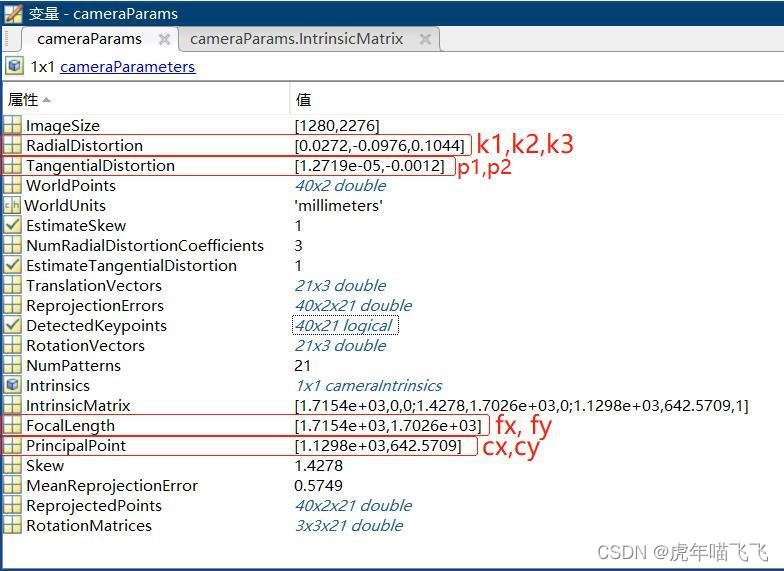Click the cameraParameters object cube icon
Viewport: 784px width, 571px height.
14,66
